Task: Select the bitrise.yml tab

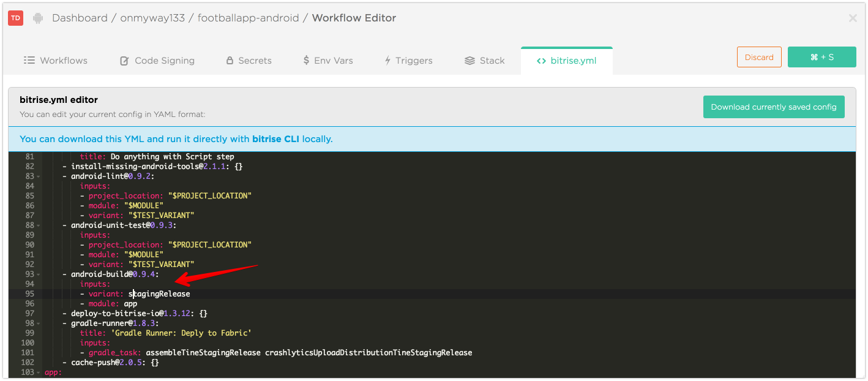Action: point(566,61)
